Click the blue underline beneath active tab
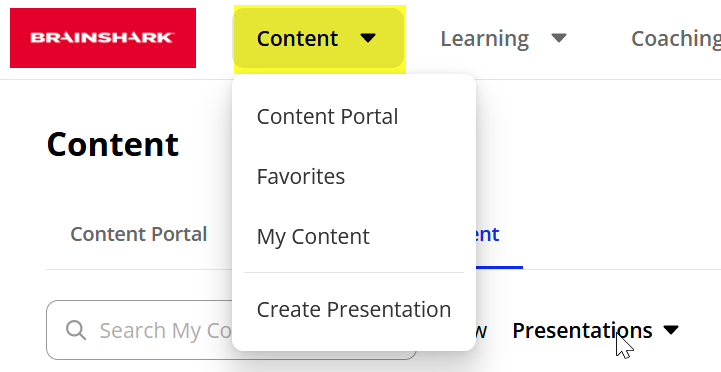 pos(499,267)
